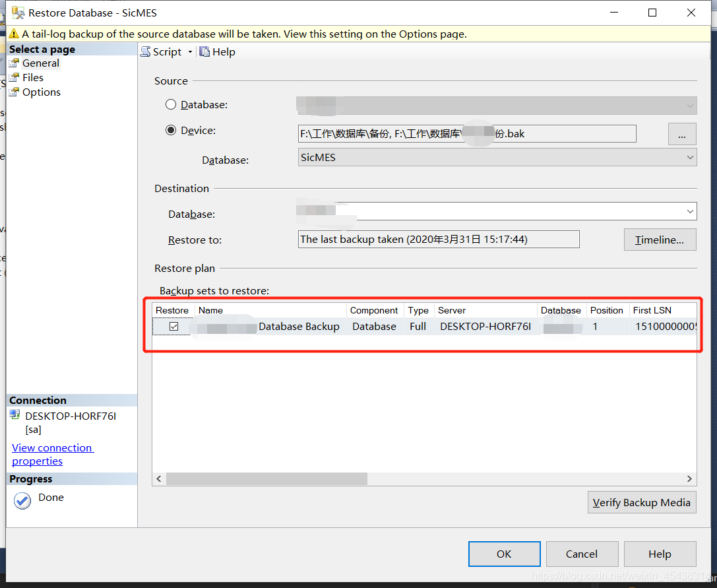Click the Type column header
The image size is (717, 588).
(x=418, y=310)
